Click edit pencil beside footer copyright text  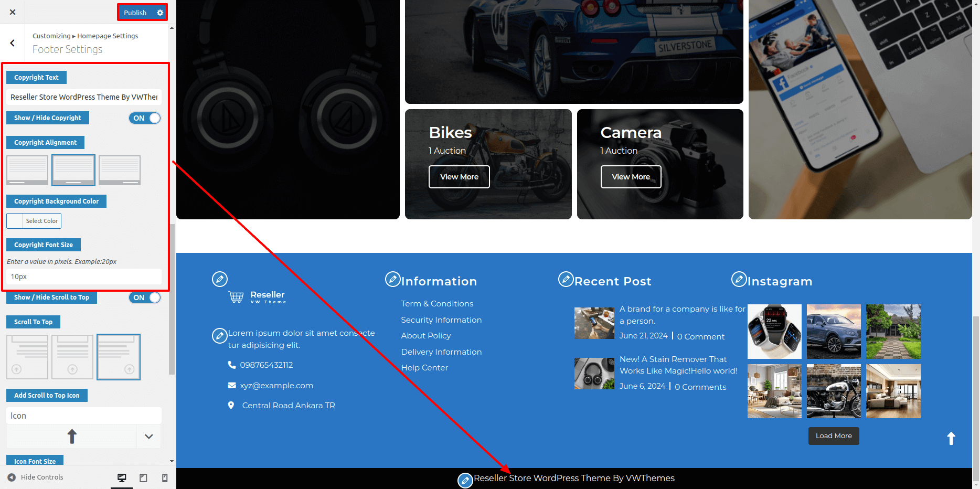465,480
